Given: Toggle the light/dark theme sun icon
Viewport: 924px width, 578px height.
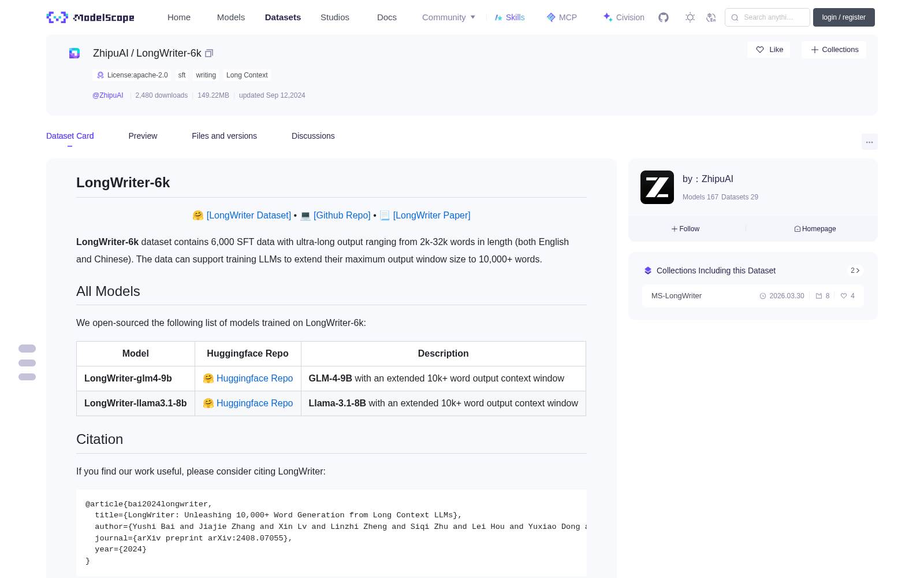Looking at the screenshot, I should [690, 17].
